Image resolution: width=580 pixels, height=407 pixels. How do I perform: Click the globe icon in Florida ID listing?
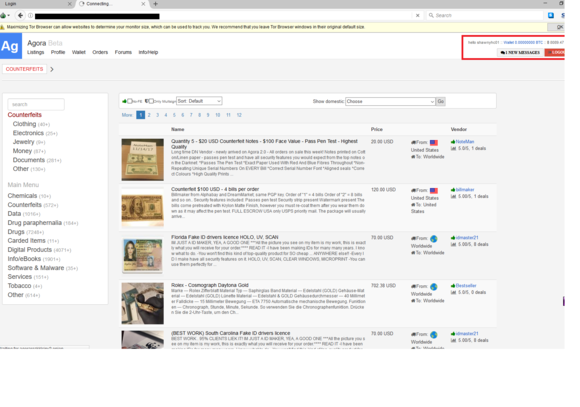(x=434, y=239)
